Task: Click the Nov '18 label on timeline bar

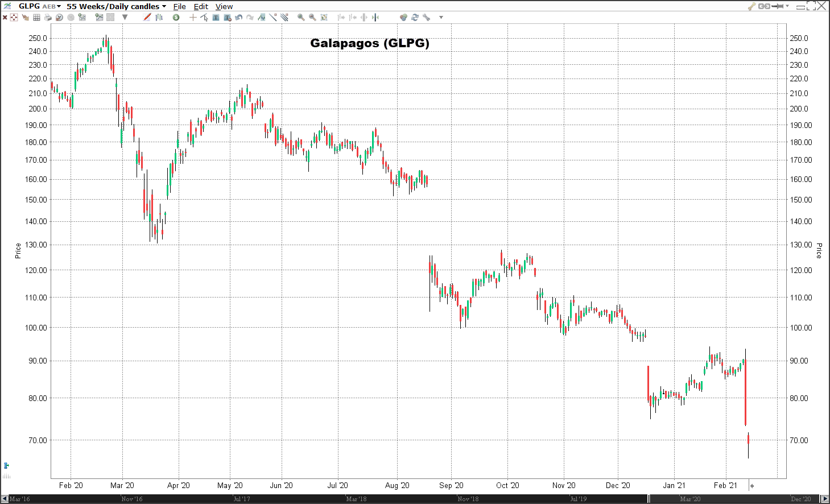Action: (x=468, y=499)
